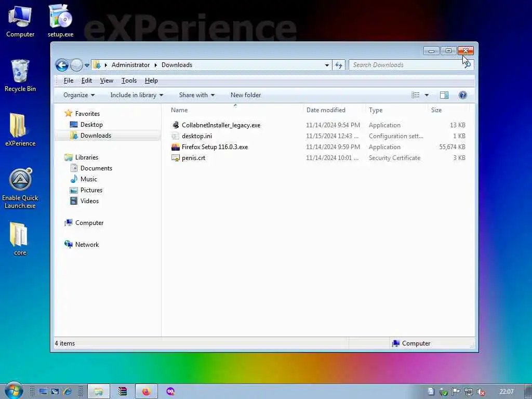The height and width of the screenshot is (399, 532).
Task: Open Music library
Action: 88,179
